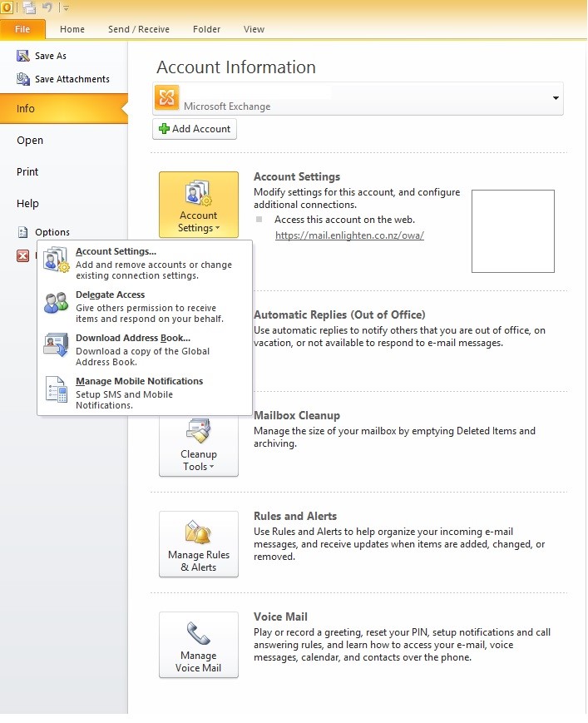This screenshot has height=723, width=588.
Task: Click the red Exit icon in sidebar
Action: click(x=23, y=255)
